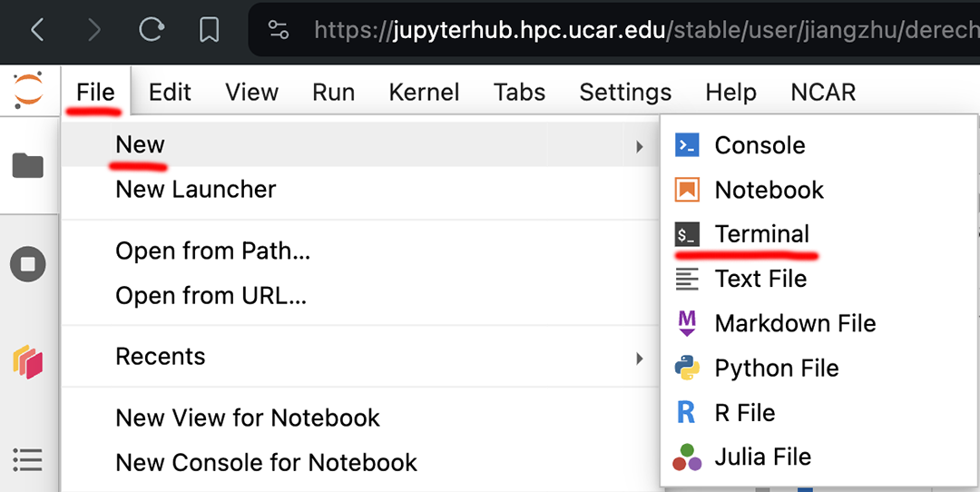Create a new Python File
This screenshot has width=980, height=492.
[776, 369]
